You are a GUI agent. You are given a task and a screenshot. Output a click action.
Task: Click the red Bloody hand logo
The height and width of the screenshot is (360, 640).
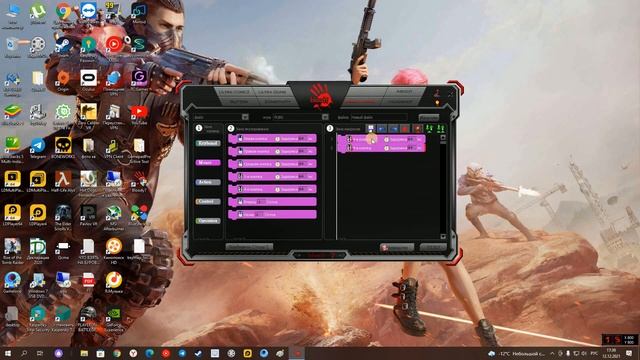pos(320,96)
